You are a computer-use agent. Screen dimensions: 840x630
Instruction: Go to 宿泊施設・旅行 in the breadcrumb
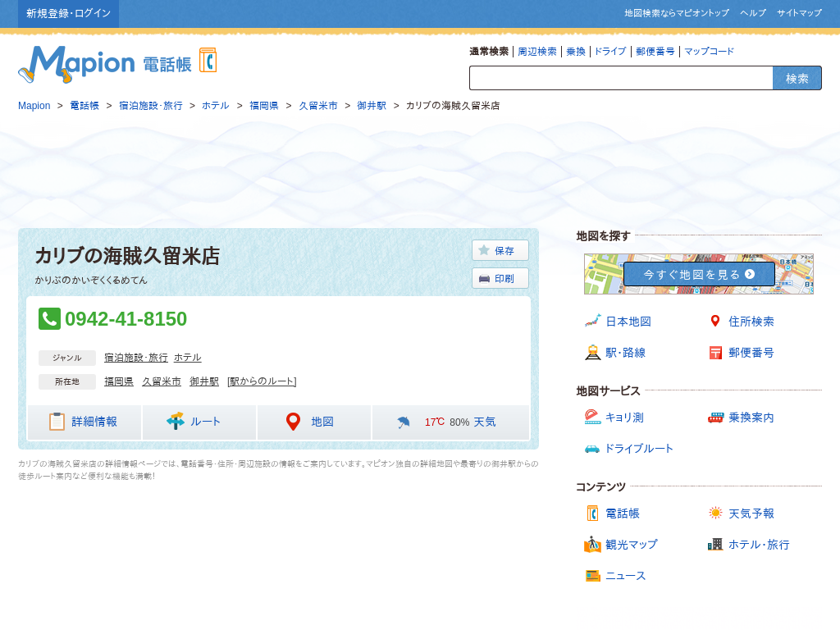click(x=151, y=106)
